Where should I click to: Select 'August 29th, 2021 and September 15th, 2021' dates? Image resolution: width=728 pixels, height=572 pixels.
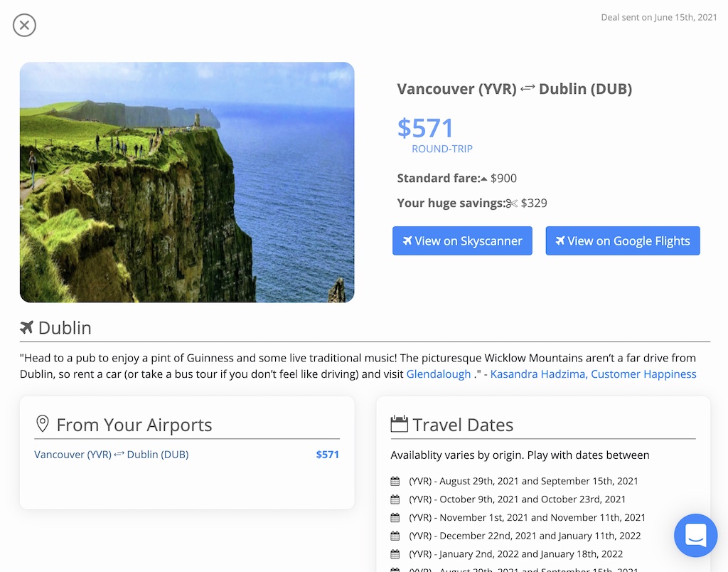(x=539, y=481)
